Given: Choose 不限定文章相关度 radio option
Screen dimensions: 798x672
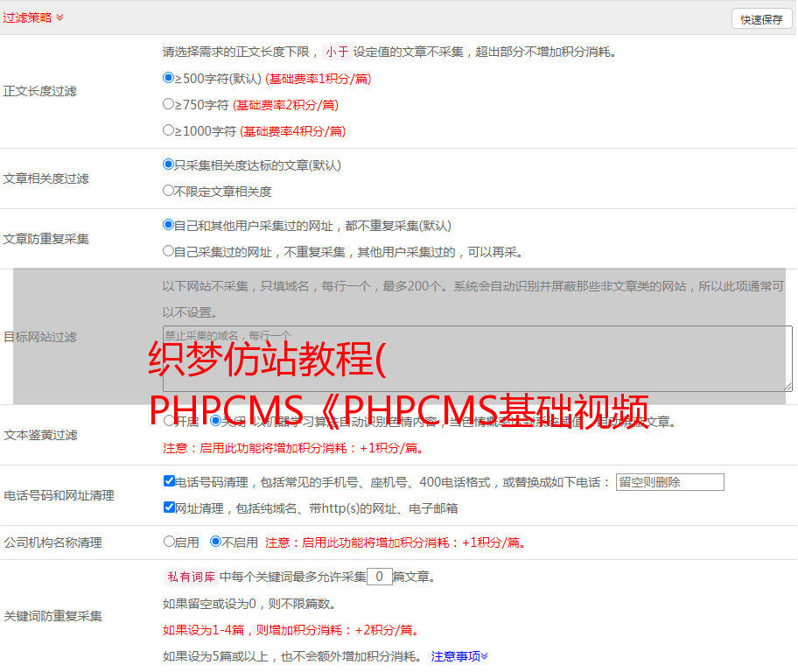Looking at the screenshot, I should pos(168,191).
